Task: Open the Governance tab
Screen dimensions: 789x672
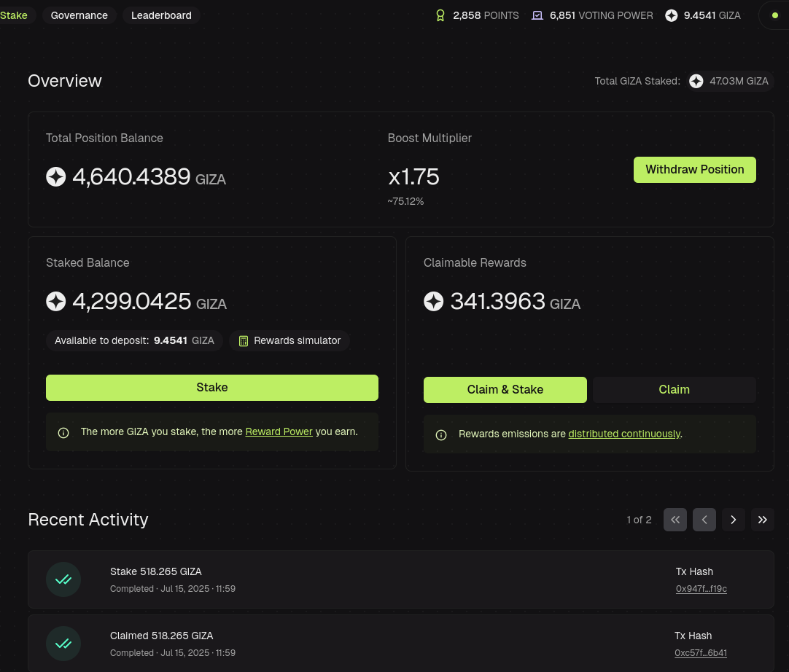Action: (x=79, y=15)
